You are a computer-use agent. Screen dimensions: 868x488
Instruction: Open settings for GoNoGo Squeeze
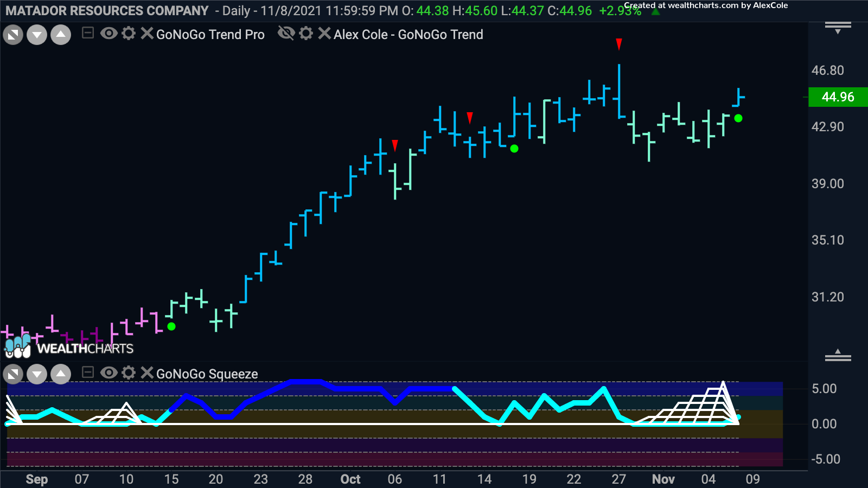[x=129, y=373]
